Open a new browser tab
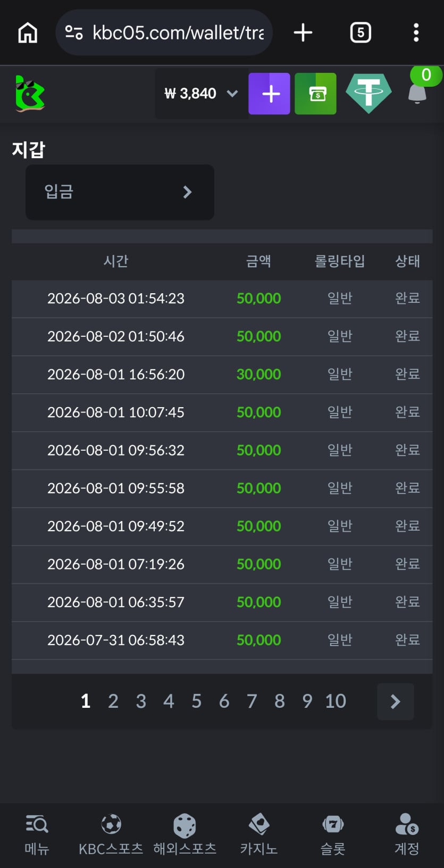The width and height of the screenshot is (444, 868). pos(303,32)
